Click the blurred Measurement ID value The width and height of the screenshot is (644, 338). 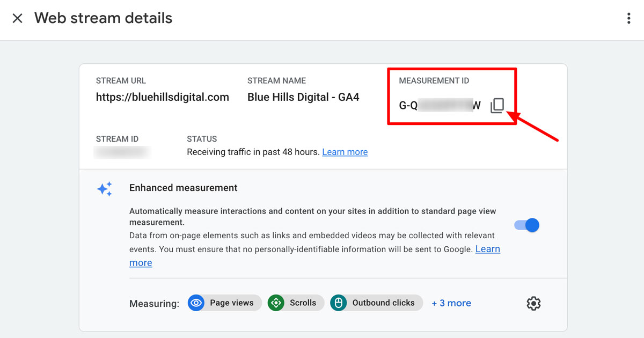(x=440, y=106)
